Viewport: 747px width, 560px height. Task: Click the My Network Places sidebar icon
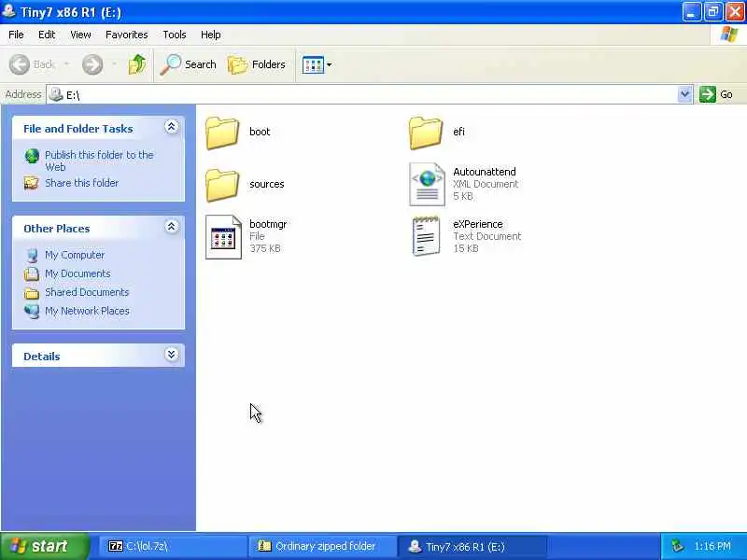coord(32,311)
